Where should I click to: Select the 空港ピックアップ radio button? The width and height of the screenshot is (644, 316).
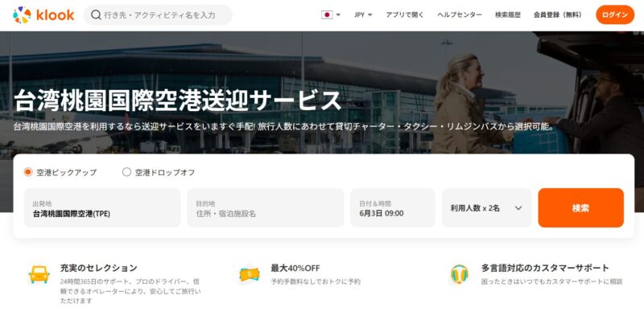(28, 172)
